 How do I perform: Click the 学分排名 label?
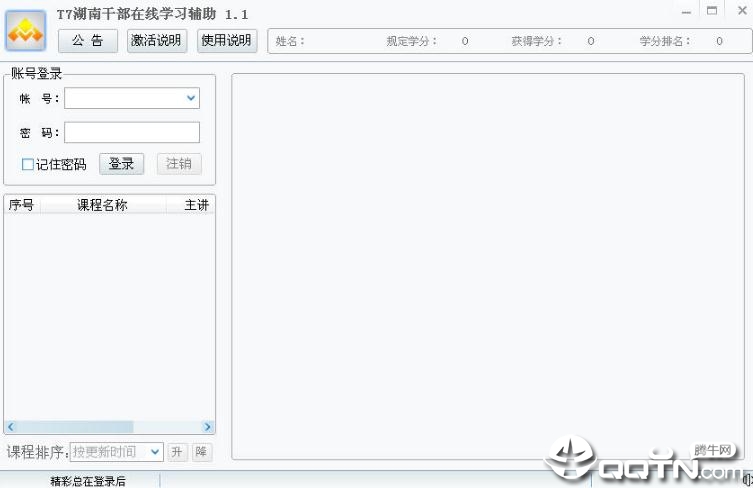click(665, 41)
